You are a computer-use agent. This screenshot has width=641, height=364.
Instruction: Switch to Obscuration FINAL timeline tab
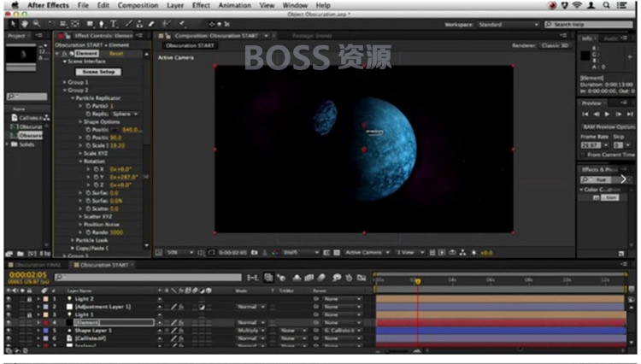pyautogui.click(x=38, y=265)
